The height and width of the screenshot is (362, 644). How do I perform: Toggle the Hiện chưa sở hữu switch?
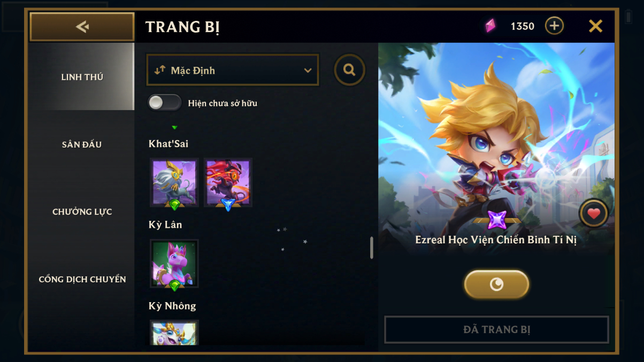(165, 103)
